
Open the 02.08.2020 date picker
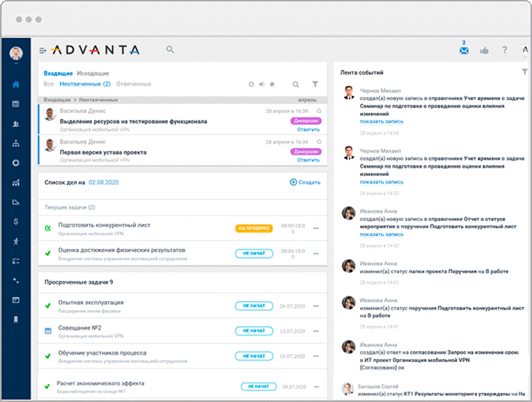pyautogui.click(x=103, y=181)
